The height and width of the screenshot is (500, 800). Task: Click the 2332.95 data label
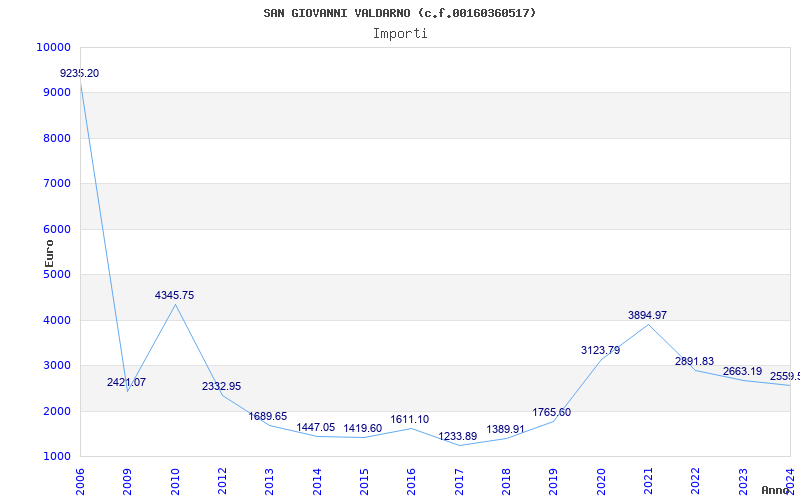pos(221,386)
